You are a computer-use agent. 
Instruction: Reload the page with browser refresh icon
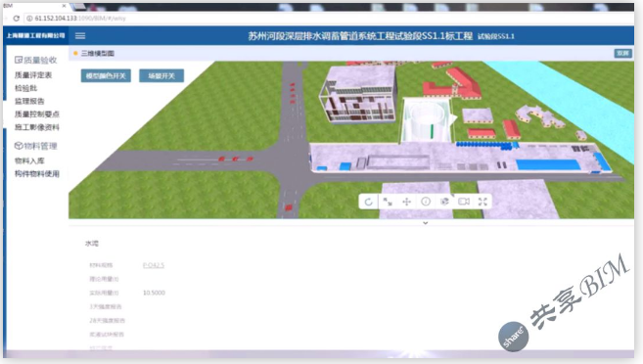(x=16, y=18)
